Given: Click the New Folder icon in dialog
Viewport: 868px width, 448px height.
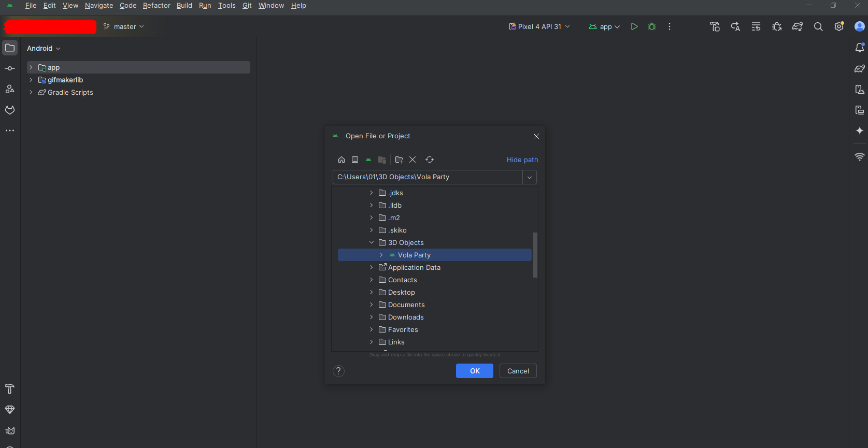Looking at the screenshot, I should pyautogui.click(x=399, y=160).
